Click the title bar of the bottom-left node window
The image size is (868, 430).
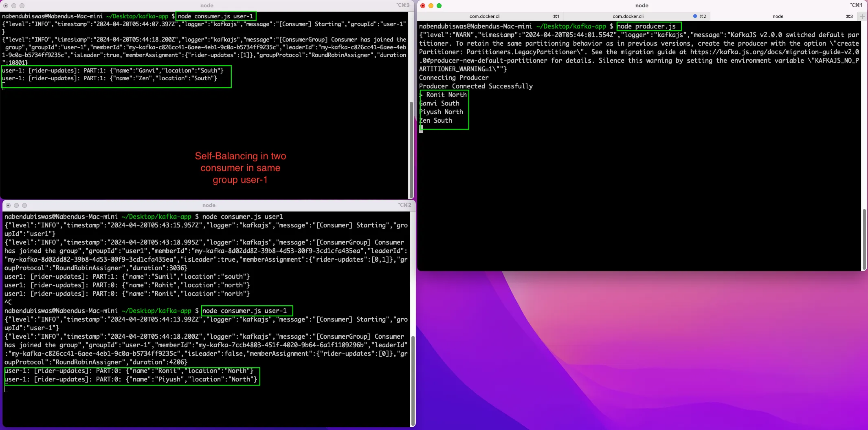(209, 205)
